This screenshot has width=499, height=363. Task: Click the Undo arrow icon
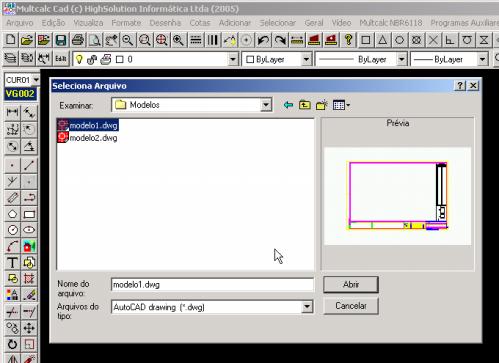click(x=263, y=40)
